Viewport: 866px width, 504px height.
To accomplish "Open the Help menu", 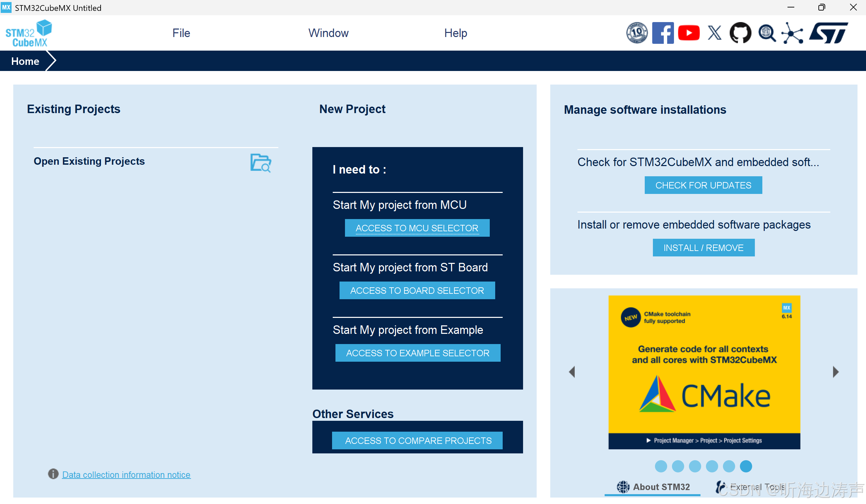I will point(456,33).
